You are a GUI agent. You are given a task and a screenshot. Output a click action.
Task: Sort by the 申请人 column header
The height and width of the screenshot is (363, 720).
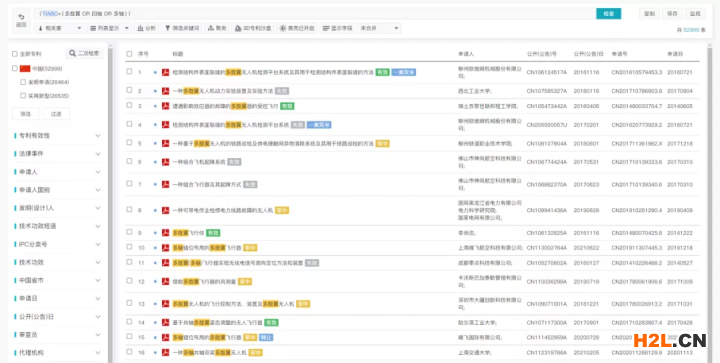[x=466, y=54]
